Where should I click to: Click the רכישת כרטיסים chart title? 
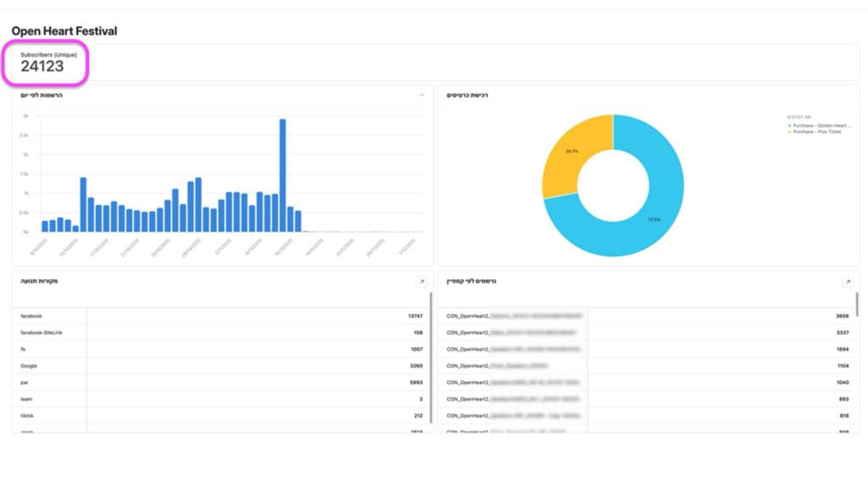click(x=467, y=95)
